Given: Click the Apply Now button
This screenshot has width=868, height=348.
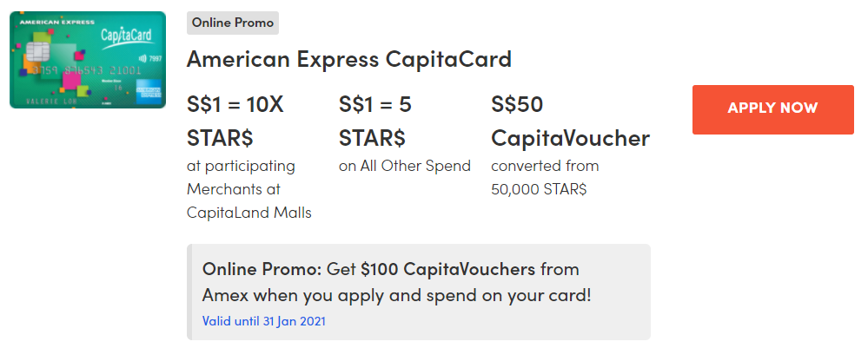Looking at the screenshot, I should pyautogui.click(x=772, y=108).
